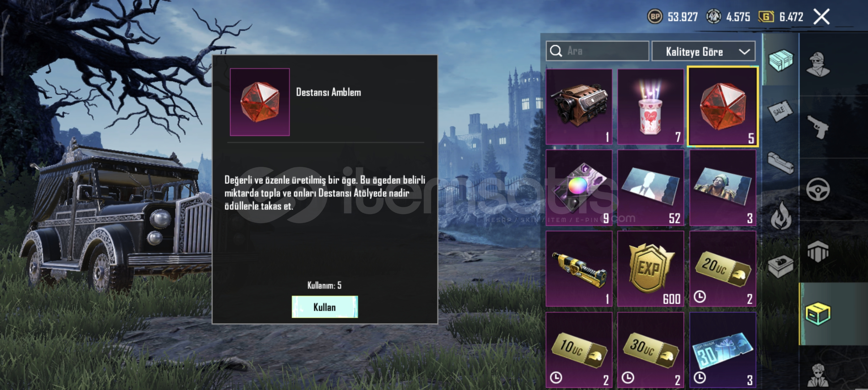Select the pistol weapons category icon
Image resolution: width=868 pixels, height=390 pixels.
(817, 127)
